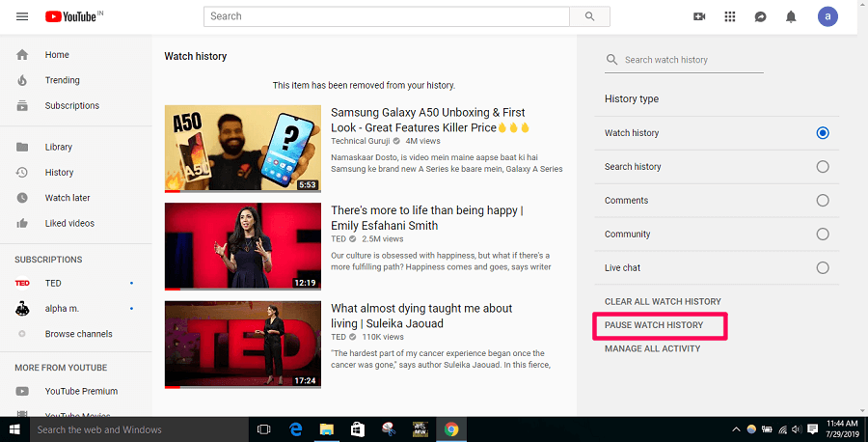Open Liked videos in sidebar

[x=69, y=223]
